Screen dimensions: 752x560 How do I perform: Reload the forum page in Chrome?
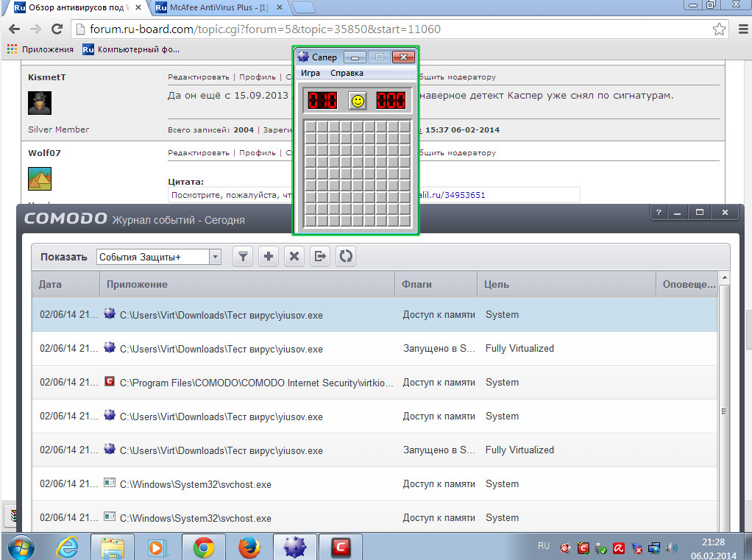[x=57, y=29]
